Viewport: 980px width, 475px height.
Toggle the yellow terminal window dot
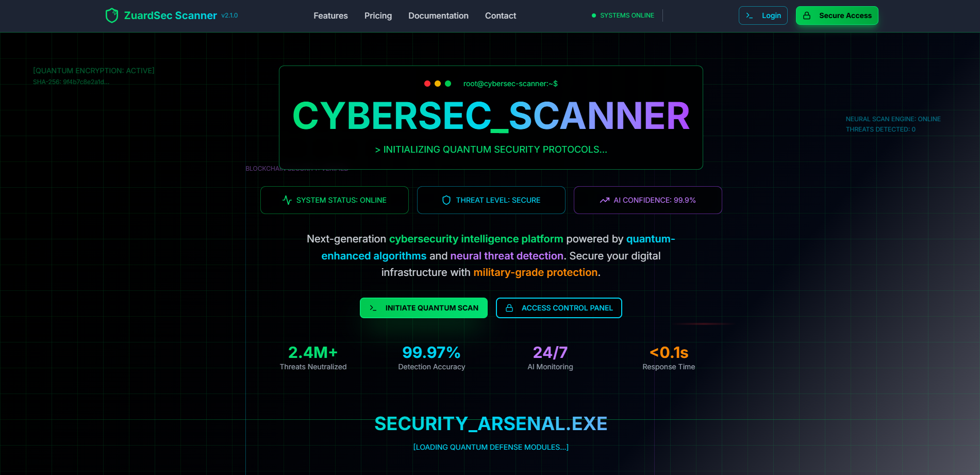pos(438,83)
